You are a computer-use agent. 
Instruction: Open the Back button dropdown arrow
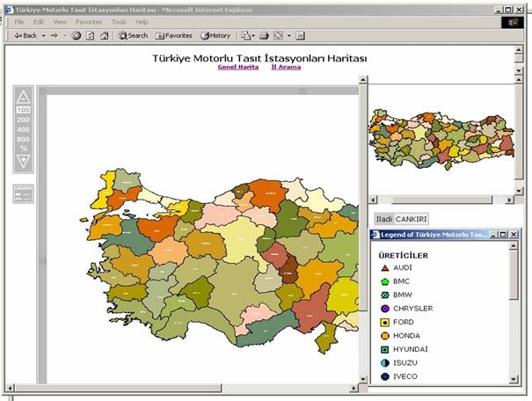click(44, 36)
